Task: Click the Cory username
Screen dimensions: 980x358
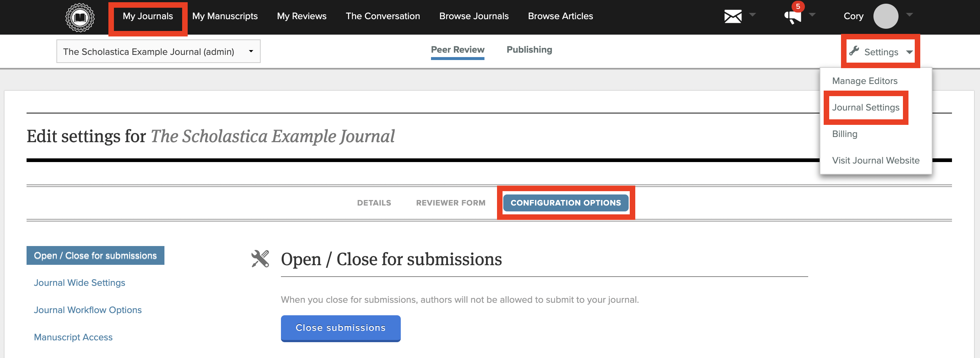Action: [853, 16]
